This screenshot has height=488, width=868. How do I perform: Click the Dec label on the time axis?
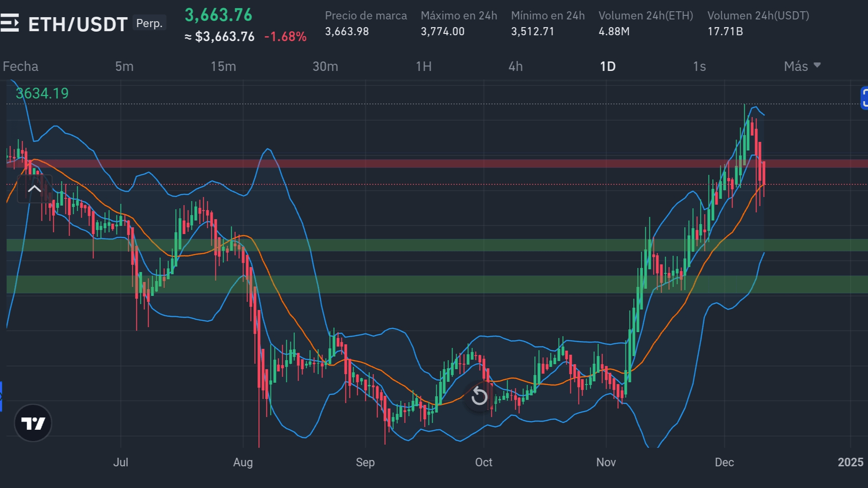(724, 462)
